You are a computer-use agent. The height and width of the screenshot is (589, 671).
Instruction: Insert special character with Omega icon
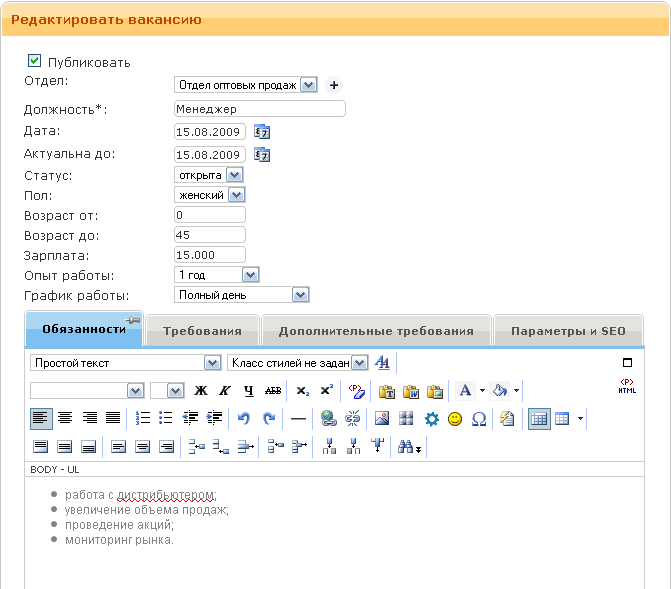tap(479, 419)
